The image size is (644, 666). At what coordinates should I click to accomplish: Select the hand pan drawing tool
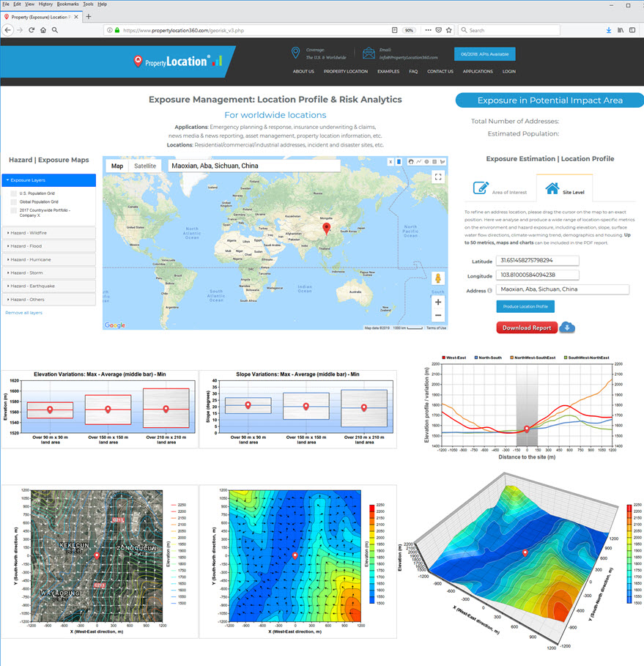(411, 162)
